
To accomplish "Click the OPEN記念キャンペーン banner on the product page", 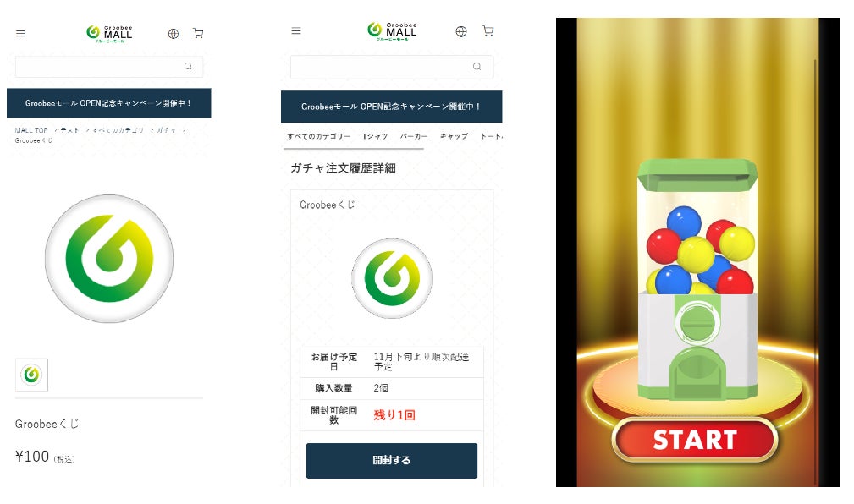I will (109, 103).
